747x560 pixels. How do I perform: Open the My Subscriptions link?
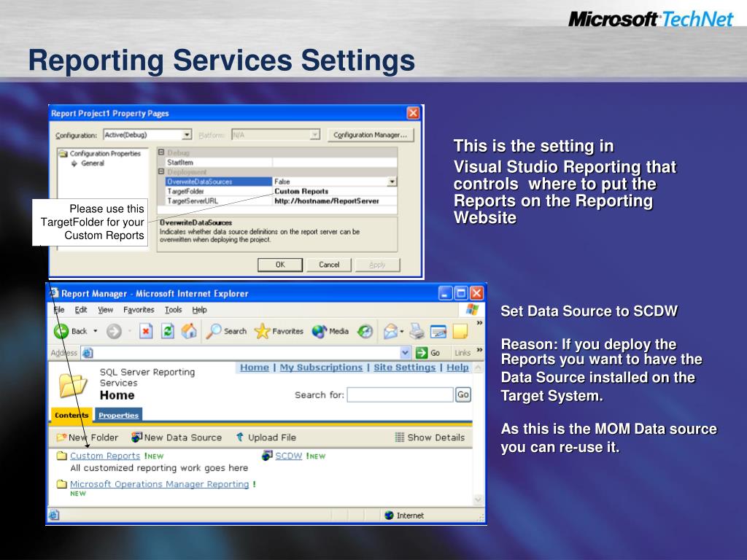321,367
